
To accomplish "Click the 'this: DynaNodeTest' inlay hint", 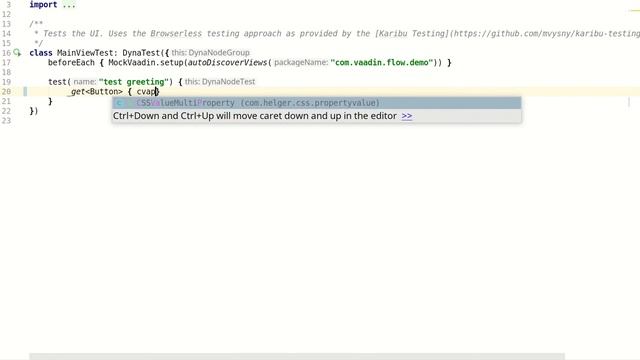I will [220, 82].
